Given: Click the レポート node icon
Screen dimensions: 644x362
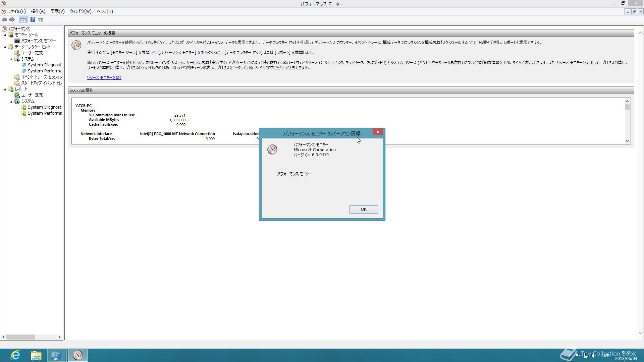Looking at the screenshot, I should (11, 89).
